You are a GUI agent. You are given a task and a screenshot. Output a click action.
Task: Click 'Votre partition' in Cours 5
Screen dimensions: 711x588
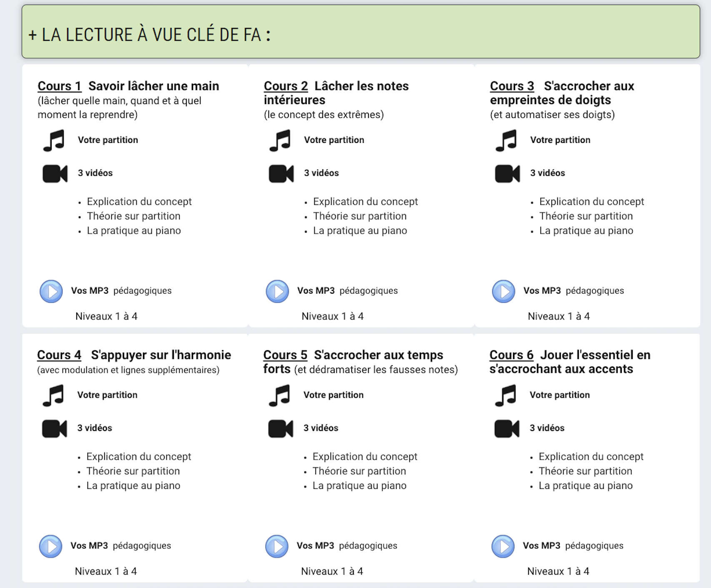333,395
